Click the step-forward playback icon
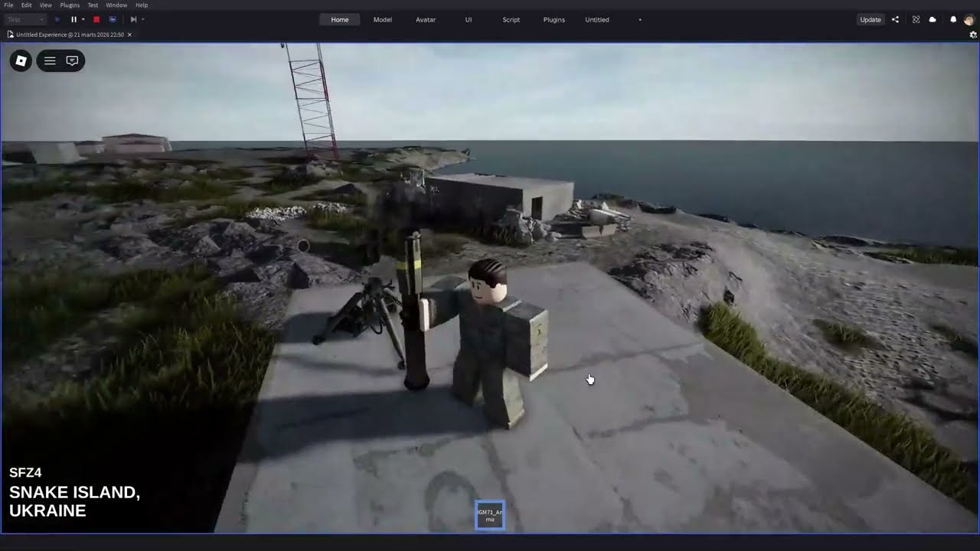This screenshot has width=980, height=551. tap(133, 19)
